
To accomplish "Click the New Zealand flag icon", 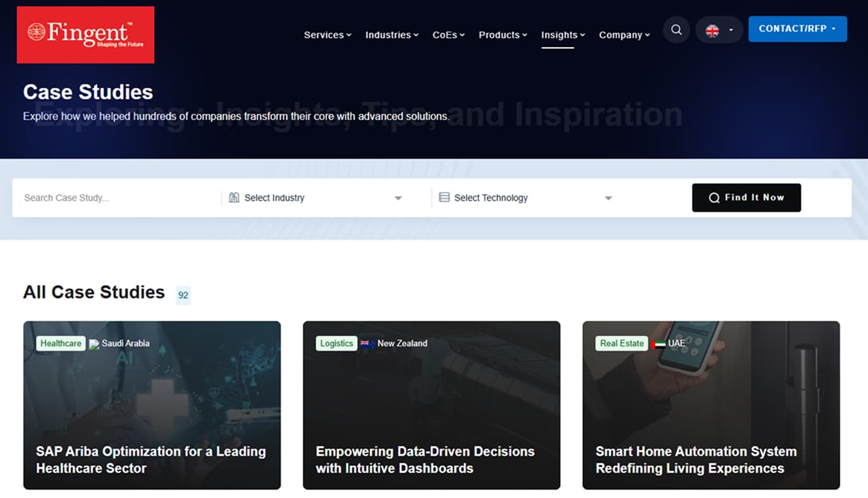I will (x=367, y=344).
